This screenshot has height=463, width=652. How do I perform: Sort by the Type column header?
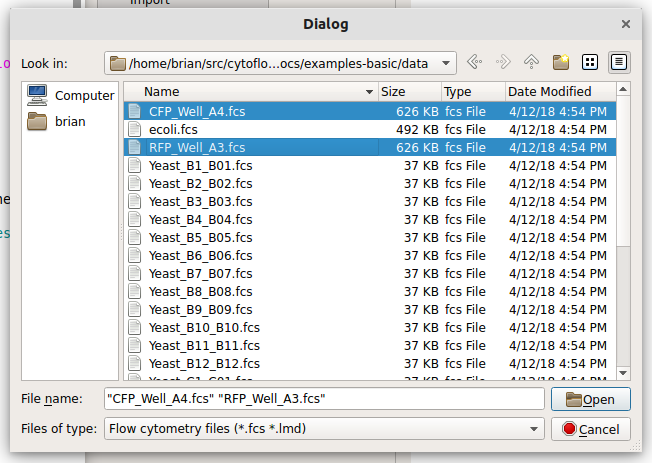tap(473, 92)
